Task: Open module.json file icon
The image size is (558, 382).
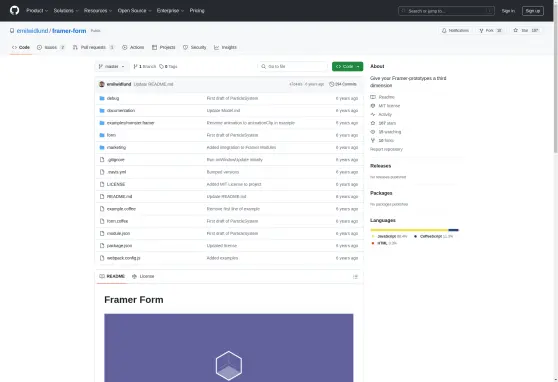Action: tap(102, 234)
